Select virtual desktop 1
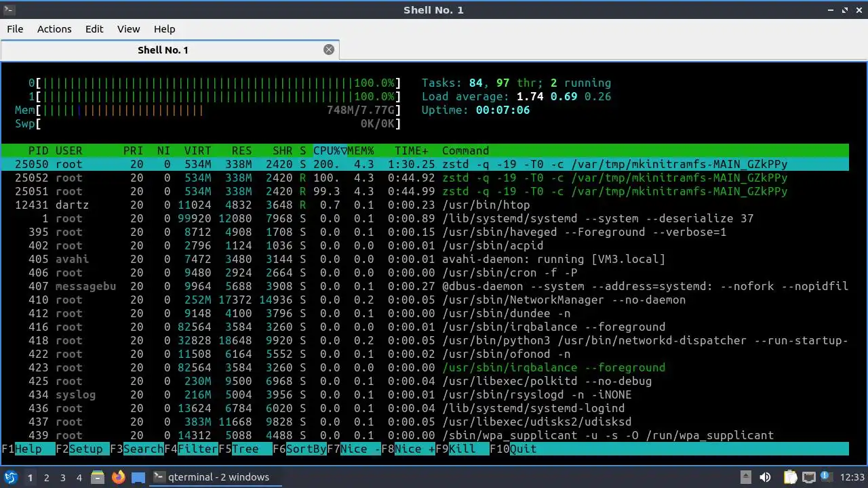868x488 pixels. [30, 478]
